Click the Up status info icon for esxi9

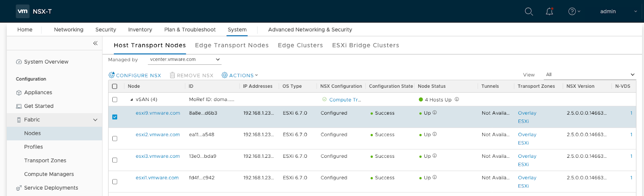435,113
